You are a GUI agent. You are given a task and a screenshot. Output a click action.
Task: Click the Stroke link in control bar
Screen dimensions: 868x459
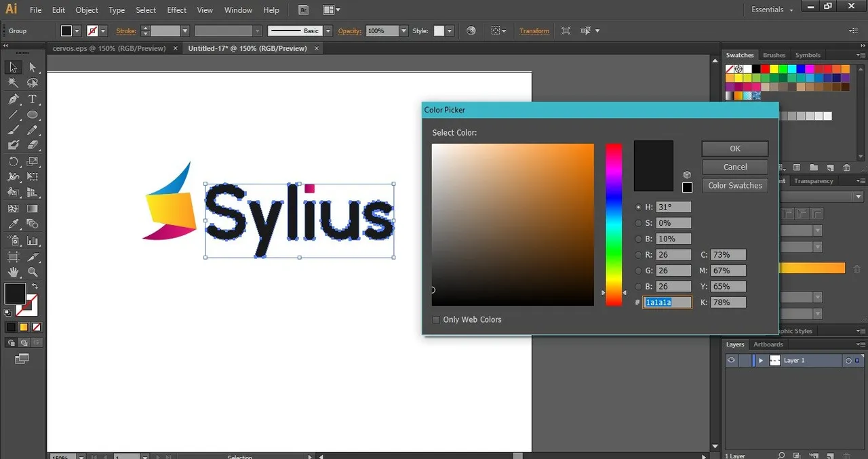click(126, 31)
